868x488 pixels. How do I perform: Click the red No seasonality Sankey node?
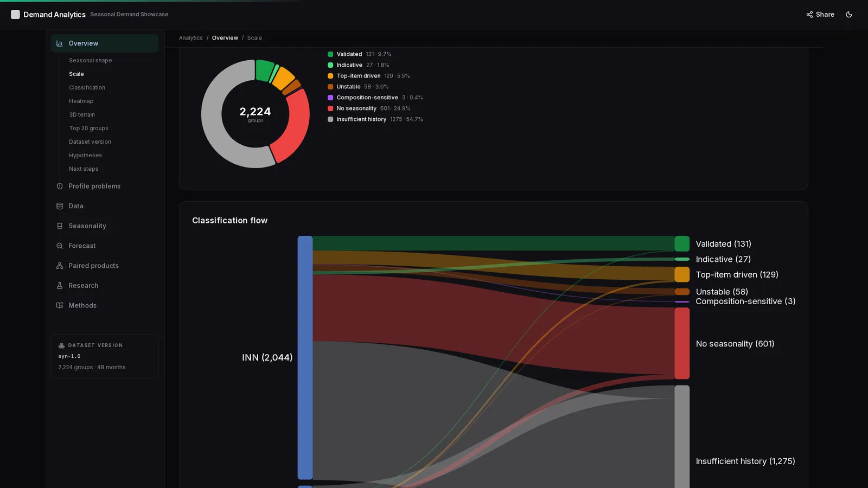point(682,343)
